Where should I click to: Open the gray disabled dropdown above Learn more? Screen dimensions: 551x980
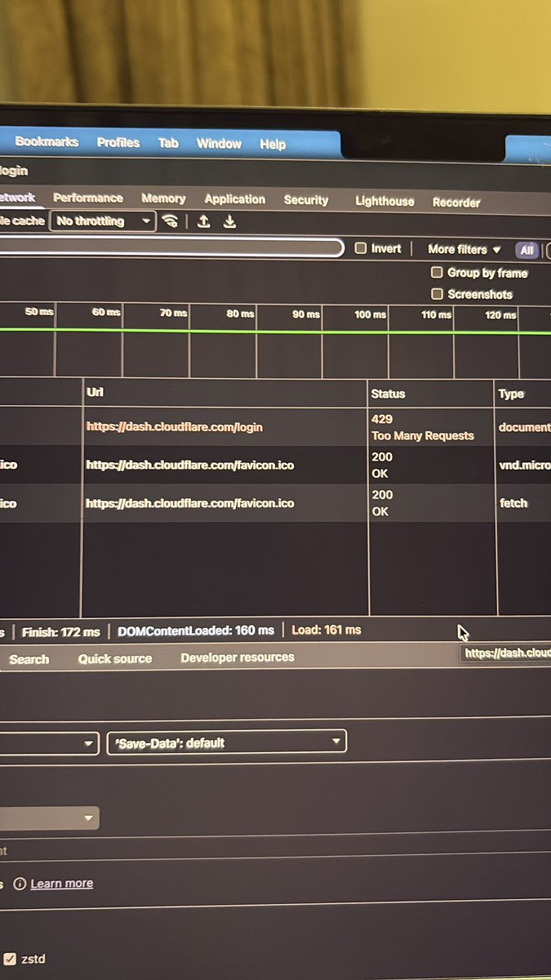49,817
